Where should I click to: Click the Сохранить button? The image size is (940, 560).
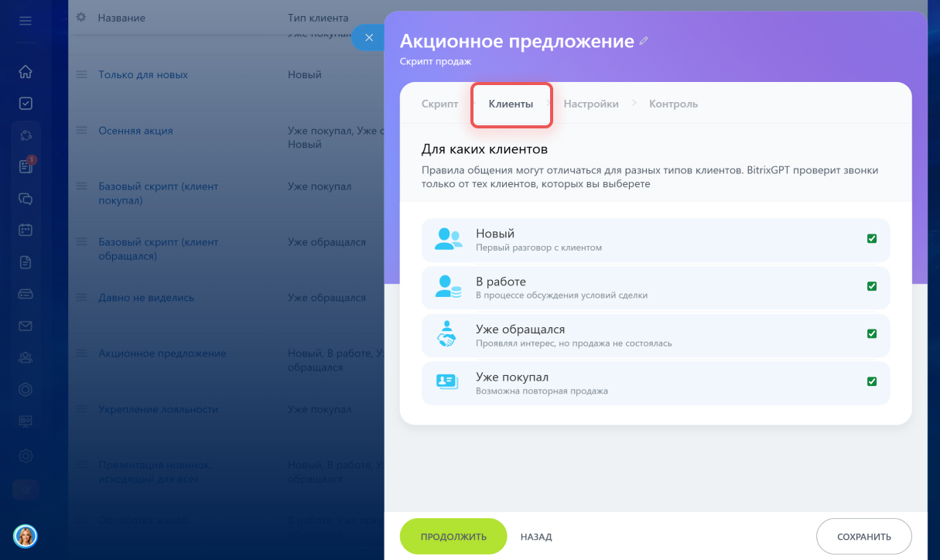tap(864, 537)
